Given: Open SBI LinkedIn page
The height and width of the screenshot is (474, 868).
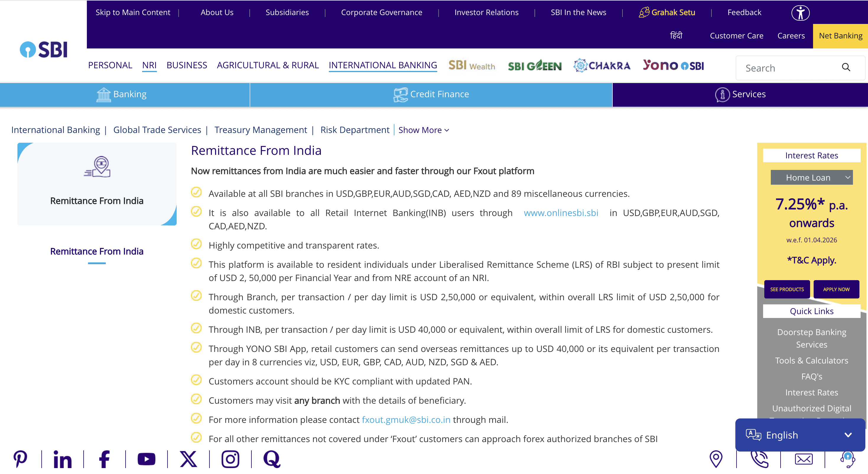Looking at the screenshot, I should pyautogui.click(x=63, y=459).
